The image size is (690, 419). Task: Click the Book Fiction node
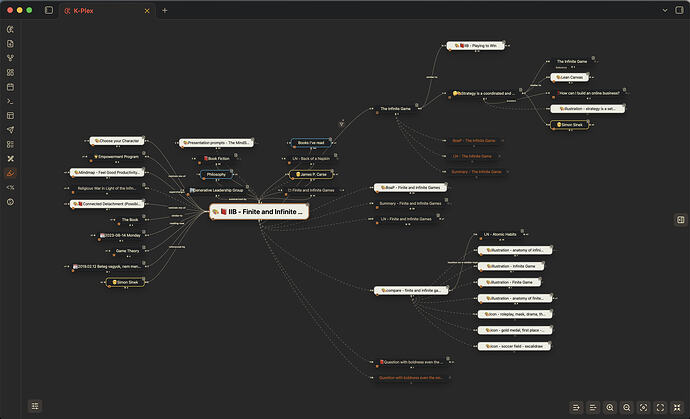[216, 158]
